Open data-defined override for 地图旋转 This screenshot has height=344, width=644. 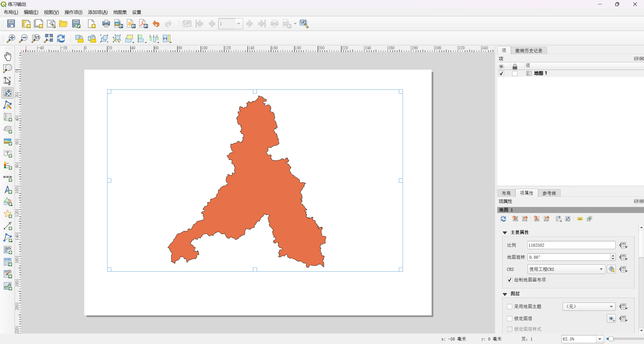click(x=623, y=257)
